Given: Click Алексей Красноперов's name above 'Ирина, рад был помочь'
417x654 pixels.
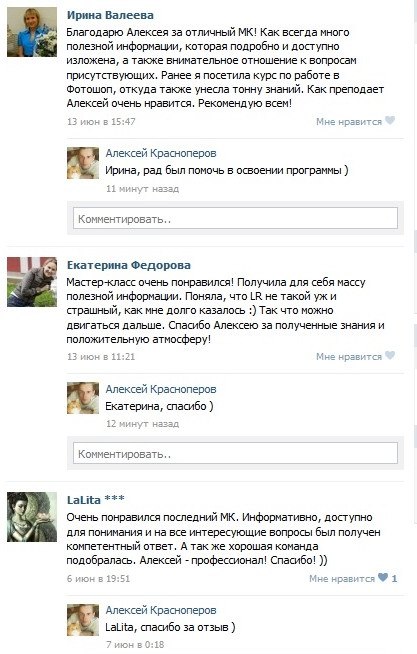Looking at the screenshot, I should point(161,153).
